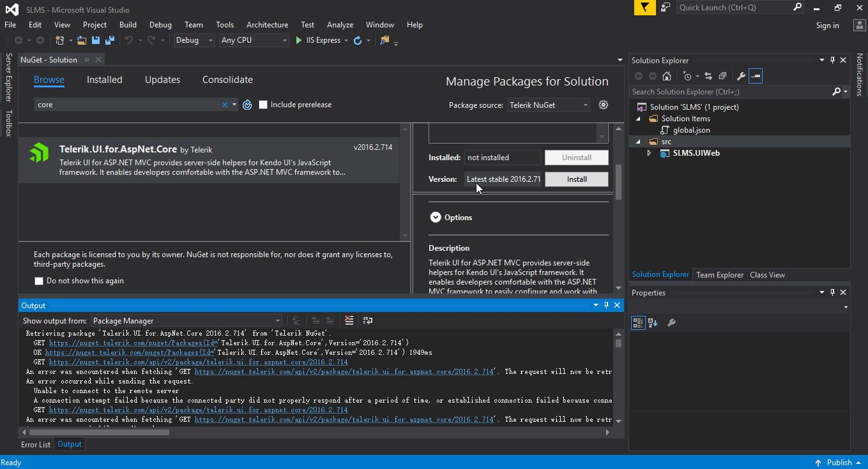The height and width of the screenshot is (469, 868).
Task: Switch to the Installed packages tab
Action: tap(105, 80)
